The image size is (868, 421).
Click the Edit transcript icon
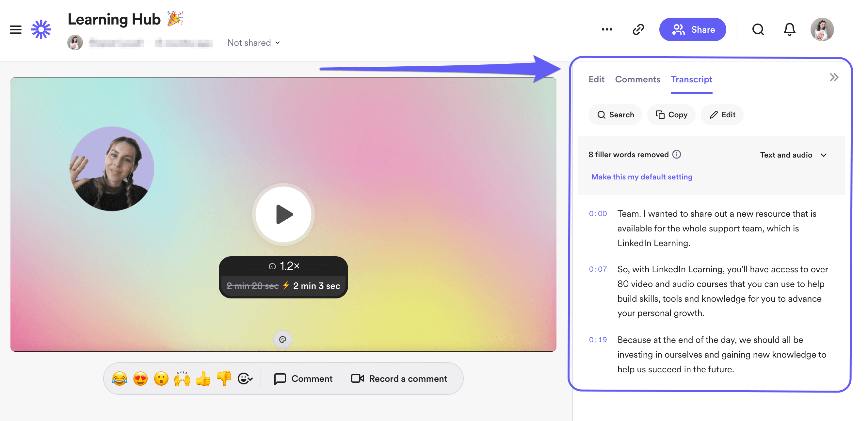pos(723,115)
